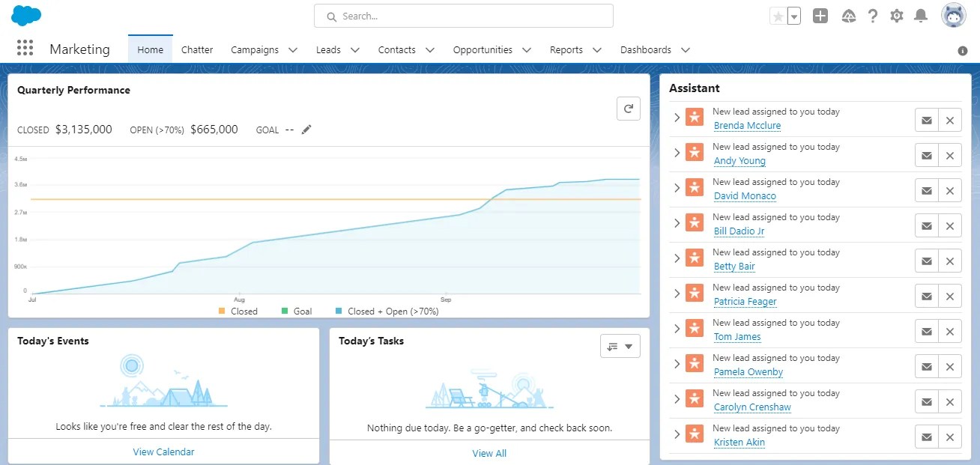Open lead Andy Young
The width and height of the screenshot is (980, 465).
point(739,160)
